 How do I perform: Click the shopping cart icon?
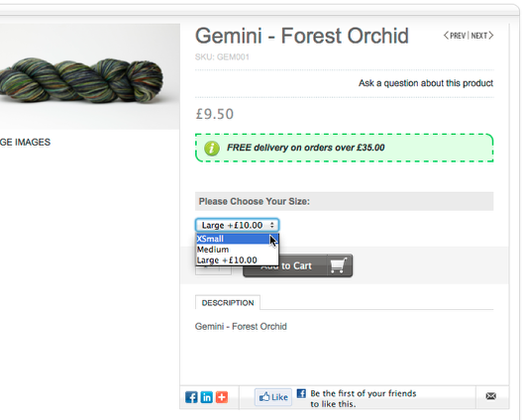coord(338,265)
